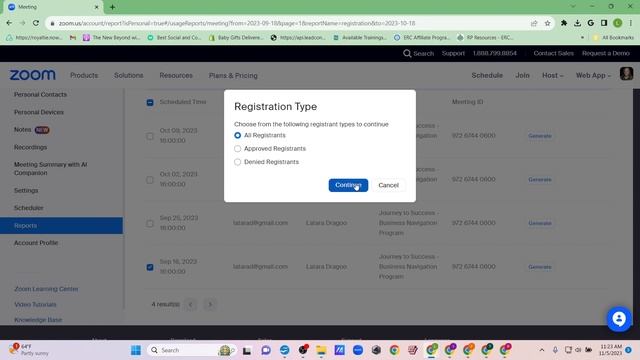The image size is (640, 360).
Task: Open Personal Devices in the sidebar
Action: (39, 112)
